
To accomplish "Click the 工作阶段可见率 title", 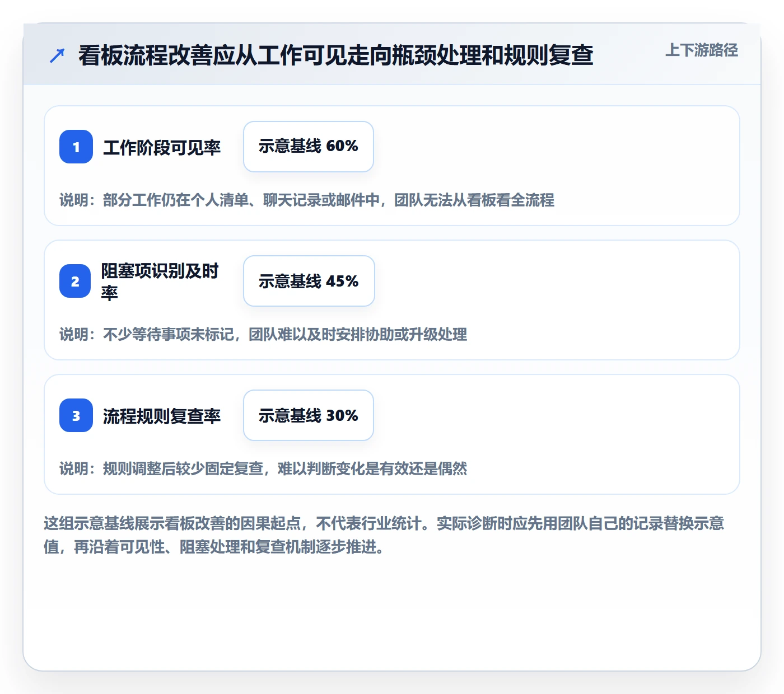I will 162,147.
